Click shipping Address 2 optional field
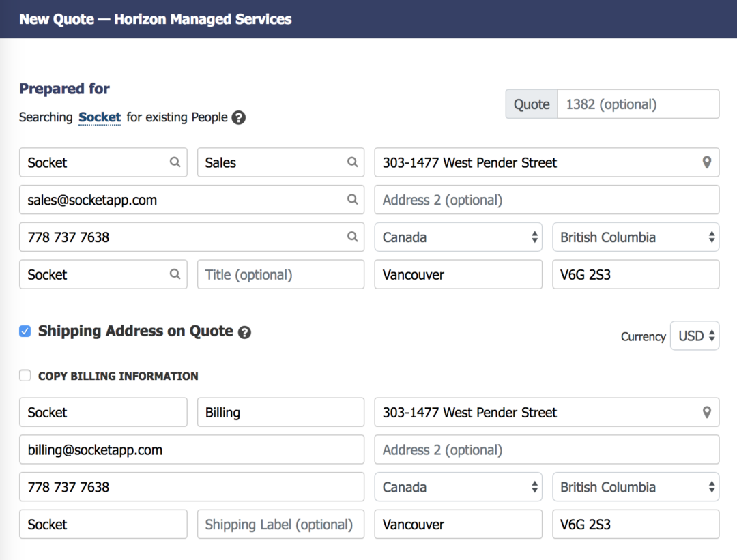 [547, 450]
